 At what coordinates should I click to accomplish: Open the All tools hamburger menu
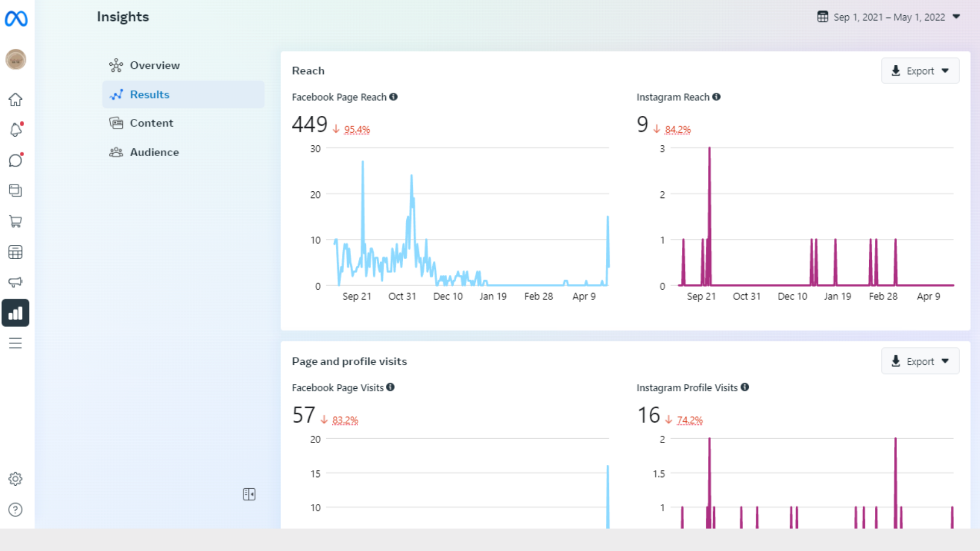point(15,343)
